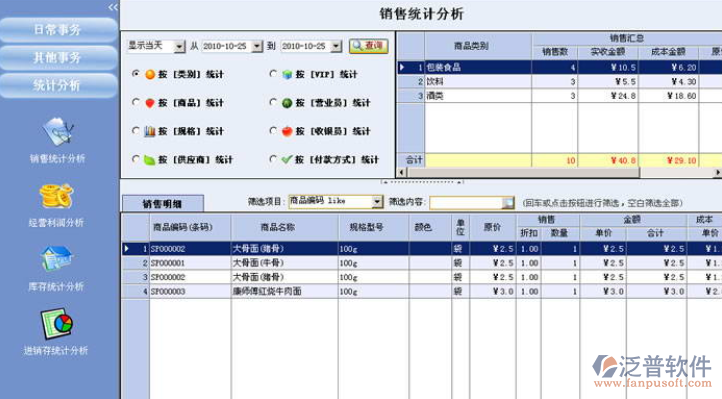Open the 日常事务 menu section
This screenshot has height=399, width=722.
(x=58, y=30)
